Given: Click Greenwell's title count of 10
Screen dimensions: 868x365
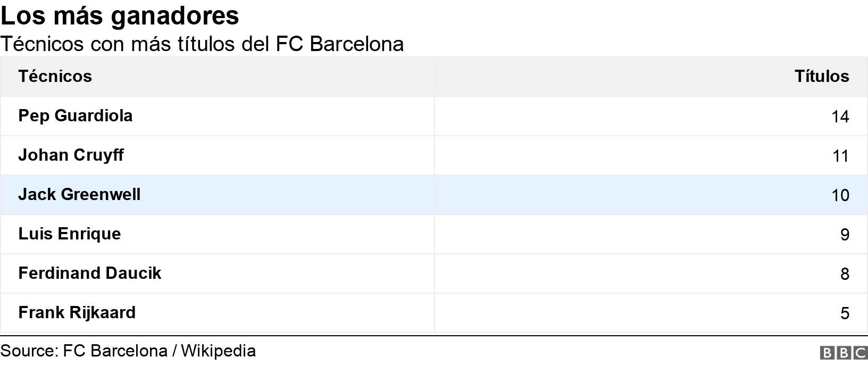Looking at the screenshot, I should tap(840, 195).
